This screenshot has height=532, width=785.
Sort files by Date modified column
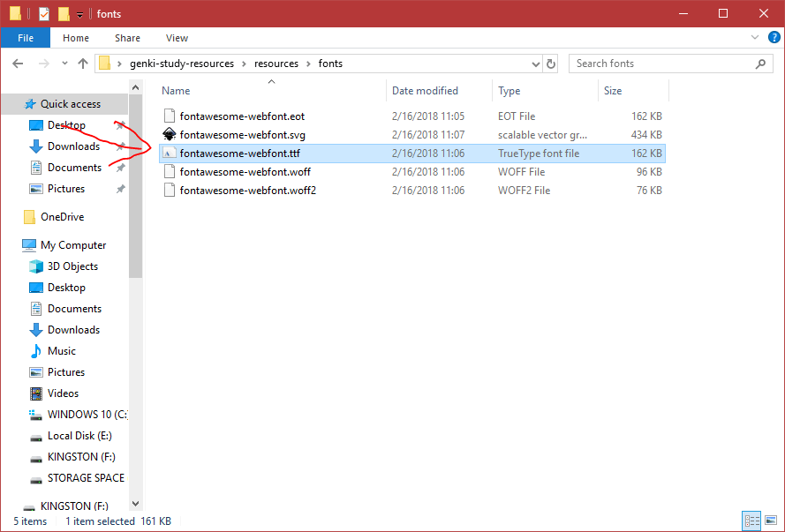point(425,91)
